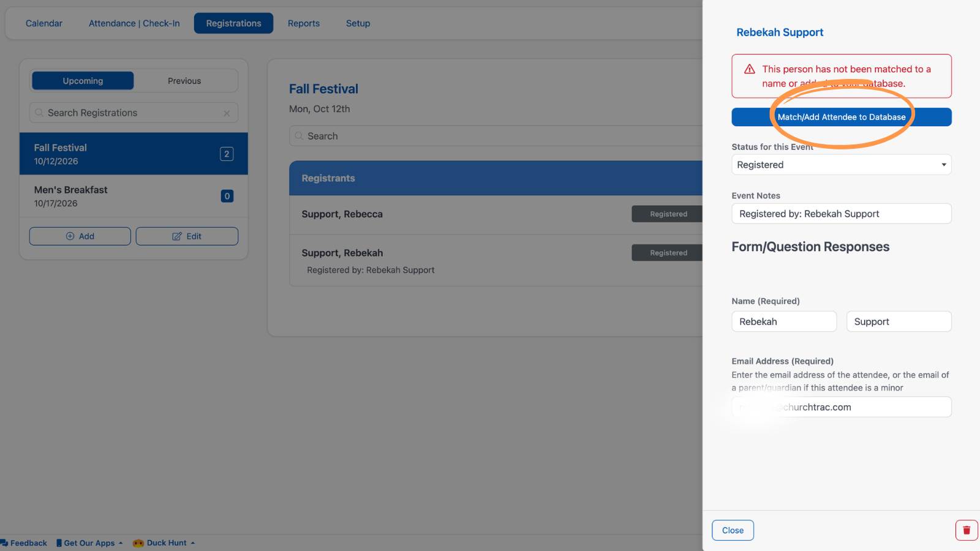Click the Edit event button
The width and height of the screenshot is (980, 551).
click(x=187, y=236)
